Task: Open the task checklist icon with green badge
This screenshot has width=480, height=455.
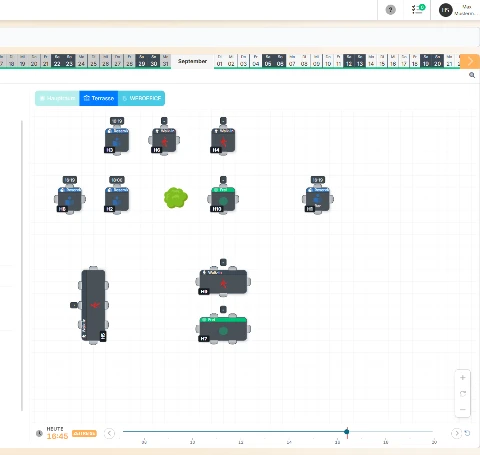Action: tap(418, 9)
